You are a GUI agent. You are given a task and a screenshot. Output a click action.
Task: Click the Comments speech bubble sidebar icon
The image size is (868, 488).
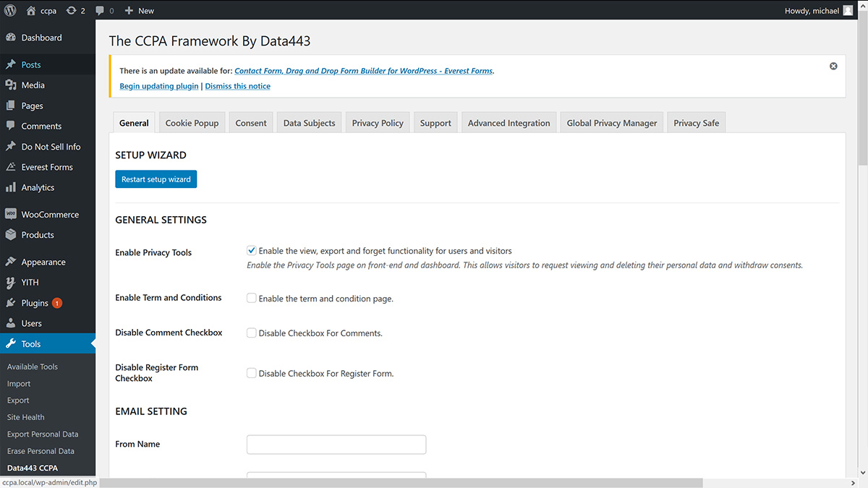coord(11,126)
